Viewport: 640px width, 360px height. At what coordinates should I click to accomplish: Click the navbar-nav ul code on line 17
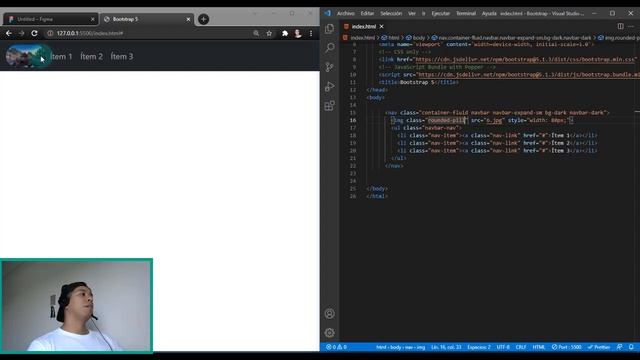[426, 128]
